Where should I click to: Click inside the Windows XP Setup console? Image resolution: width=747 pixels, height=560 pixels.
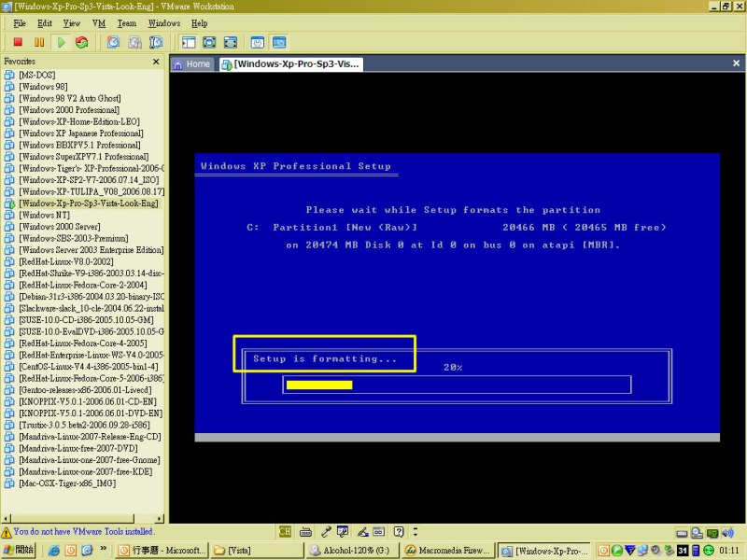tap(457, 297)
